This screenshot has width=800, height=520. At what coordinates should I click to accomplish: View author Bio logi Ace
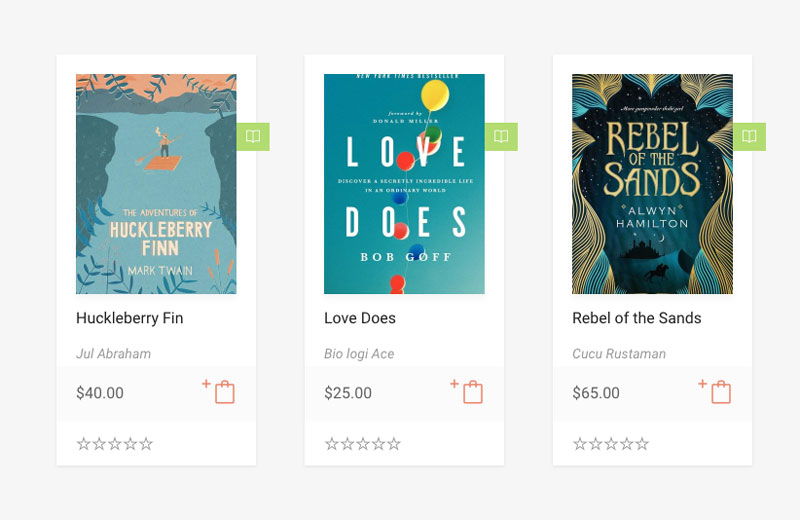tap(359, 354)
